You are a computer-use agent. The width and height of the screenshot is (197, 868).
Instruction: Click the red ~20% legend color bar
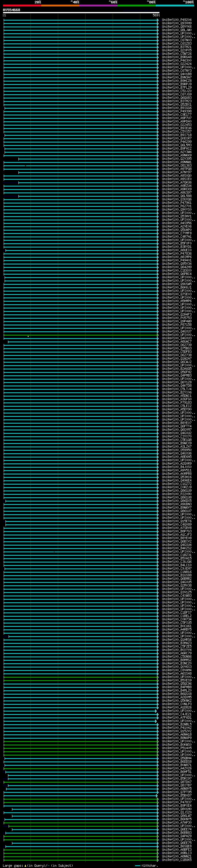22,6
